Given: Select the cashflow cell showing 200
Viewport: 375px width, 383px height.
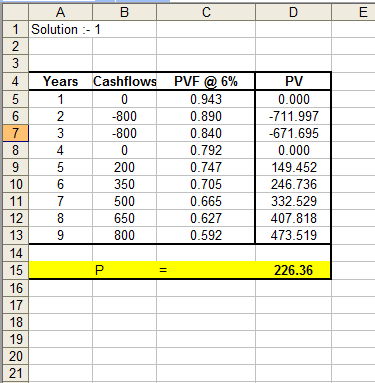Looking at the screenshot, I should [124, 167].
